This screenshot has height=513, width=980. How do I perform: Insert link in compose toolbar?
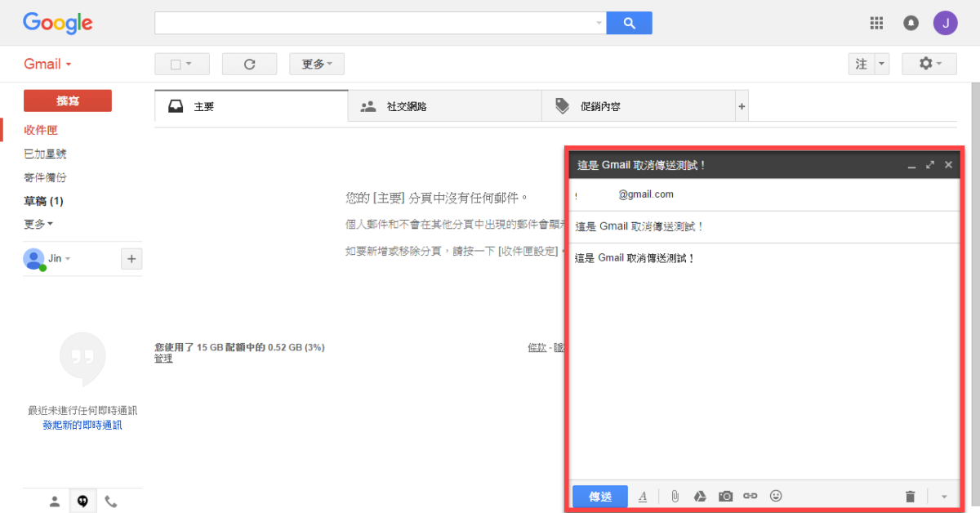coord(751,496)
